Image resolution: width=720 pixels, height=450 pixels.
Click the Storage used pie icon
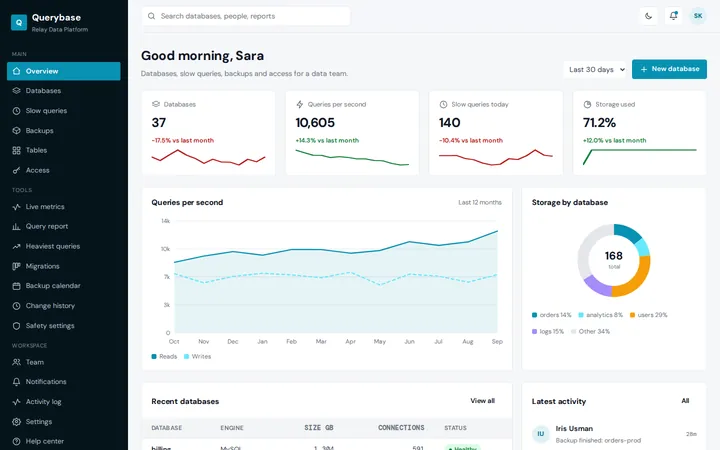[587, 104]
